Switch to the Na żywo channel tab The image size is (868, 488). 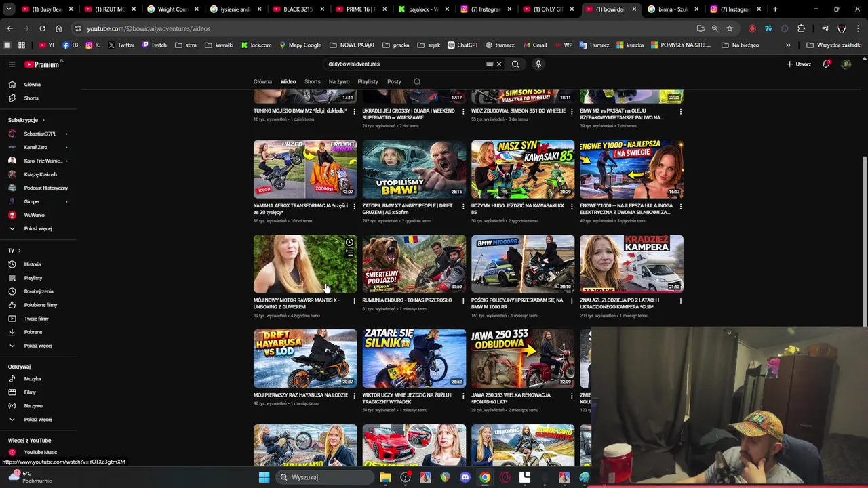point(339,81)
